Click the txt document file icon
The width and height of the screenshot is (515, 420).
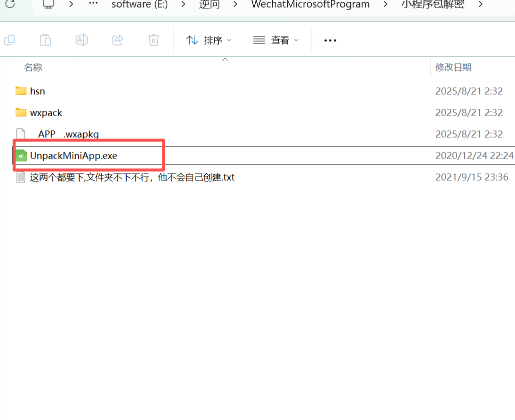(21, 177)
